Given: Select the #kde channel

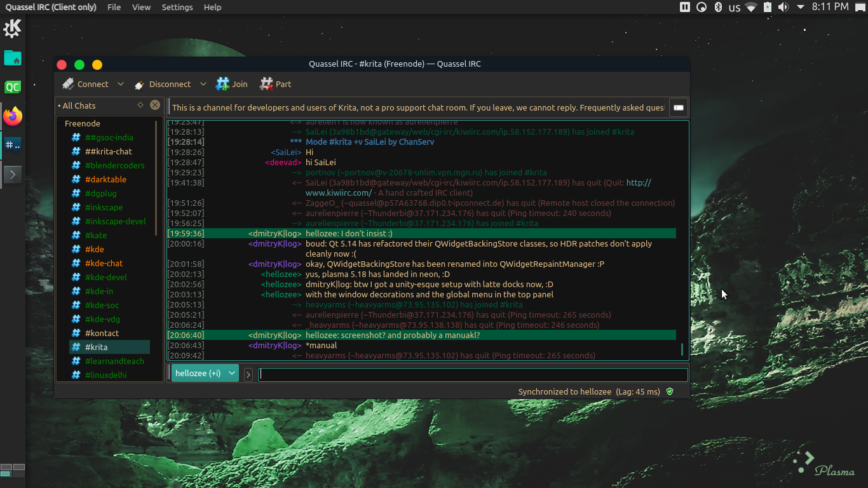Looking at the screenshot, I should click(x=95, y=249).
